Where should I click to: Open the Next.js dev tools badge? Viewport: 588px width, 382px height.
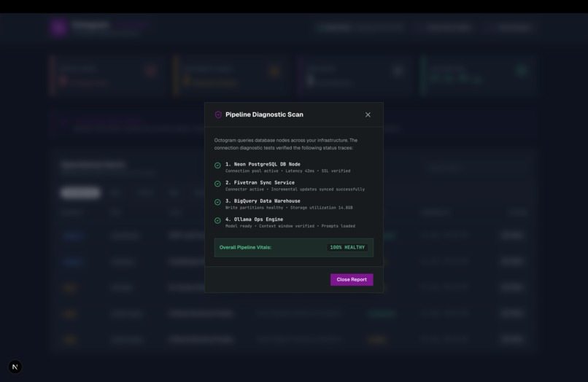(x=15, y=367)
